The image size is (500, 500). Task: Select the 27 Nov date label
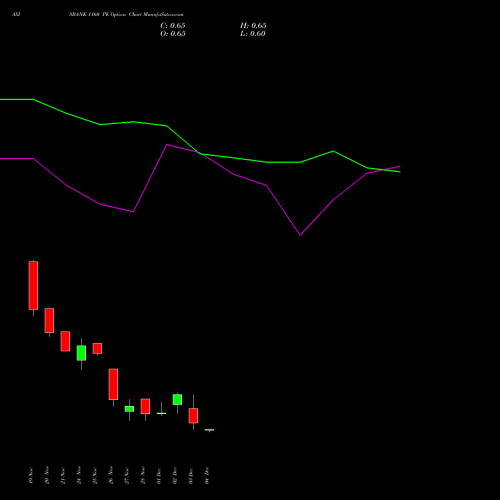pos(127,476)
